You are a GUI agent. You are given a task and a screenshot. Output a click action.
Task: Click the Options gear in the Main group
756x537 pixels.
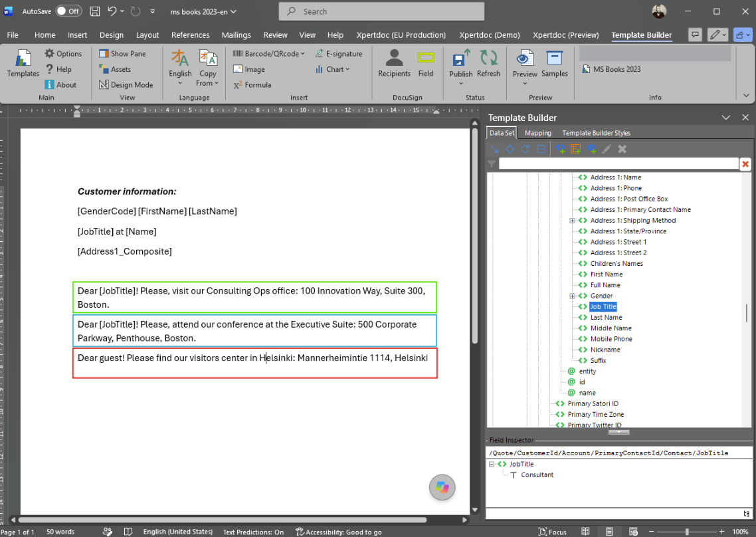point(63,54)
